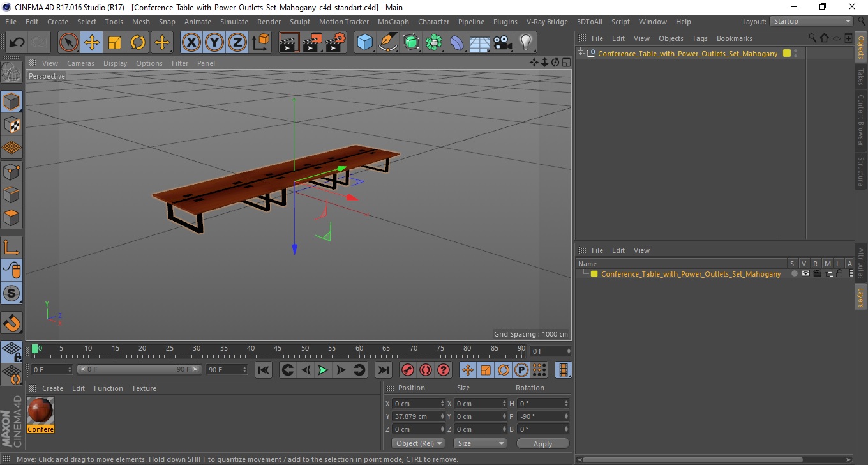Open the Subdivision Surface generator icon
The height and width of the screenshot is (465, 868).
[x=411, y=43]
